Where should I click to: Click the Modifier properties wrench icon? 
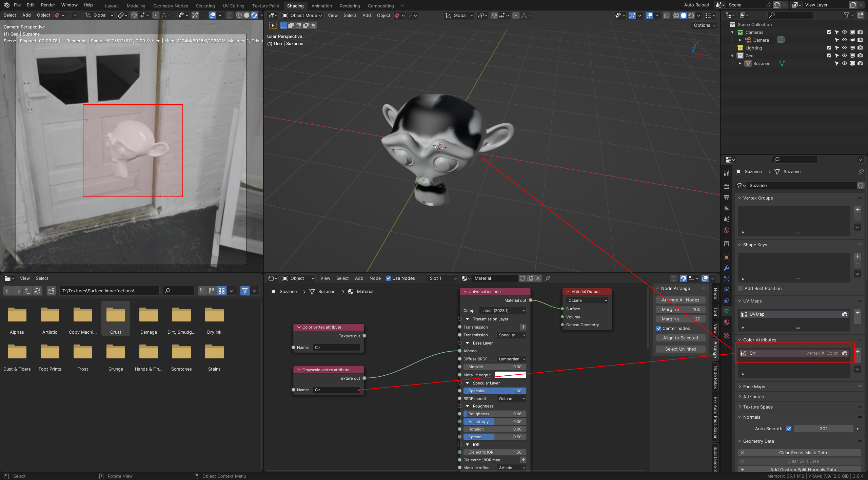click(x=726, y=268)
